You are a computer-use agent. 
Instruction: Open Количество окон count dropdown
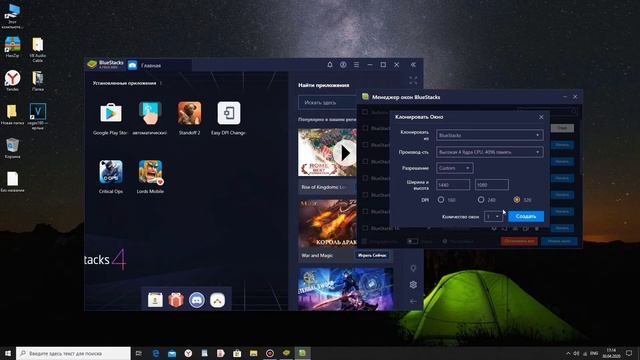pos(493,216)
